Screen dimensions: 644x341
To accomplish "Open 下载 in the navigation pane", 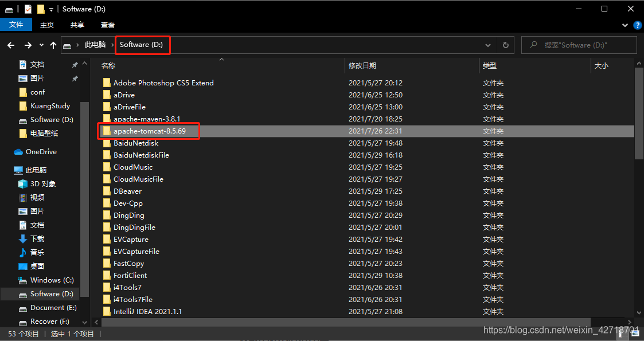I will 37,239.
